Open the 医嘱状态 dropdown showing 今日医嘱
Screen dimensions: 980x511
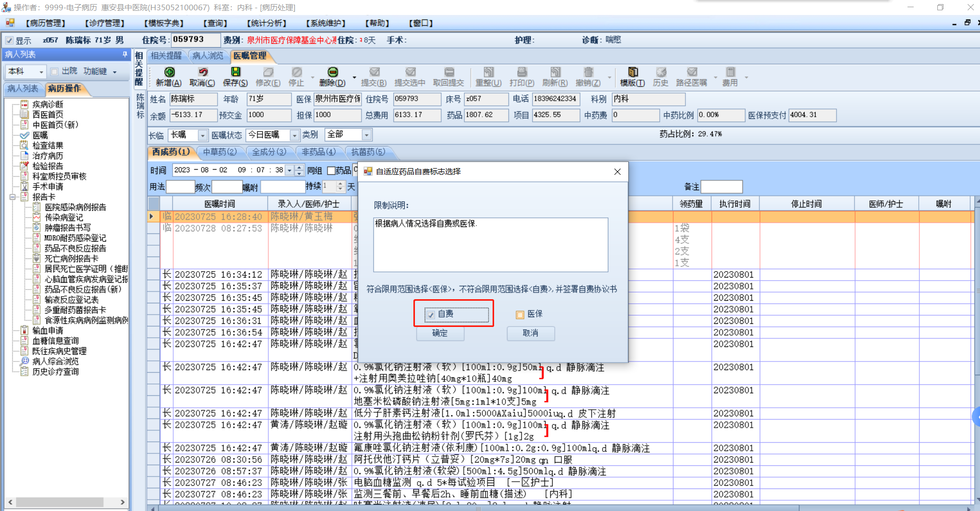295,135
